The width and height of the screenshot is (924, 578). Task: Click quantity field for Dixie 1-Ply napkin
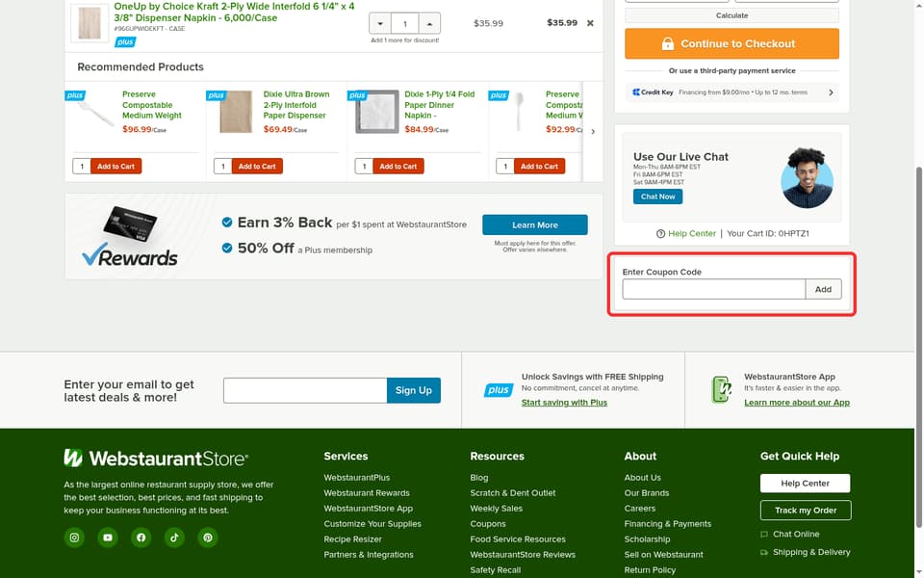click(364, 167)
